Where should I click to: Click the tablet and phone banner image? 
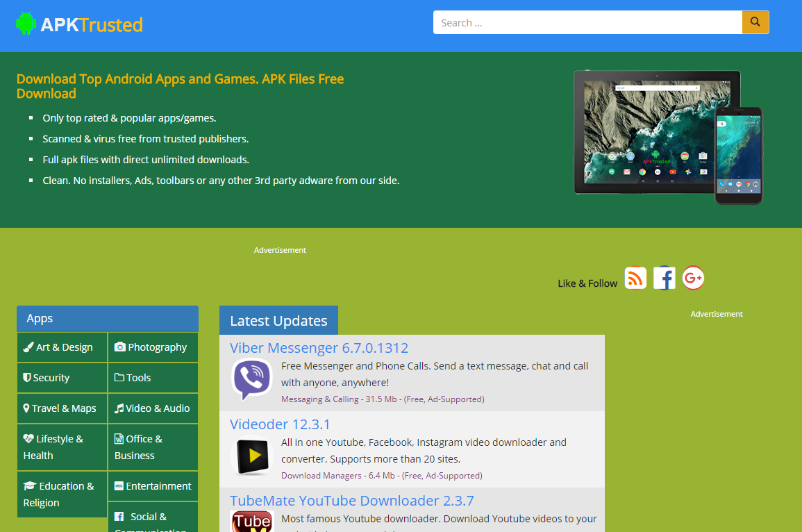(x=668, y=137)
